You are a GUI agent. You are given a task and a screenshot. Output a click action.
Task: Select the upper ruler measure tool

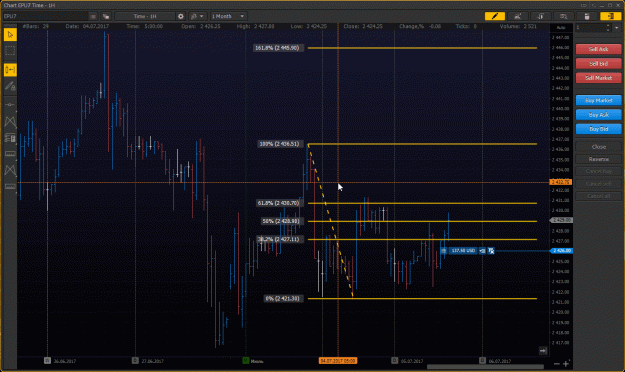(x=10, y=154)
